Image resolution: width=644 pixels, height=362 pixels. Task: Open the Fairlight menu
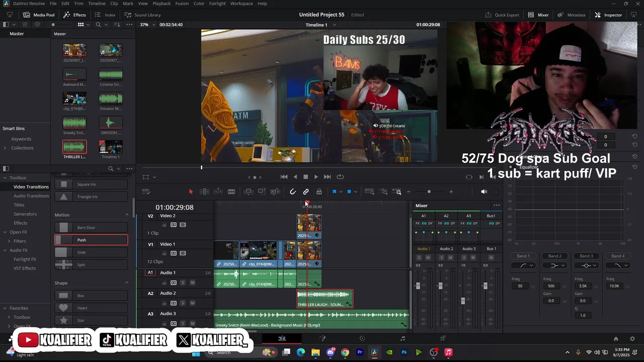click(x=217, y=4)
